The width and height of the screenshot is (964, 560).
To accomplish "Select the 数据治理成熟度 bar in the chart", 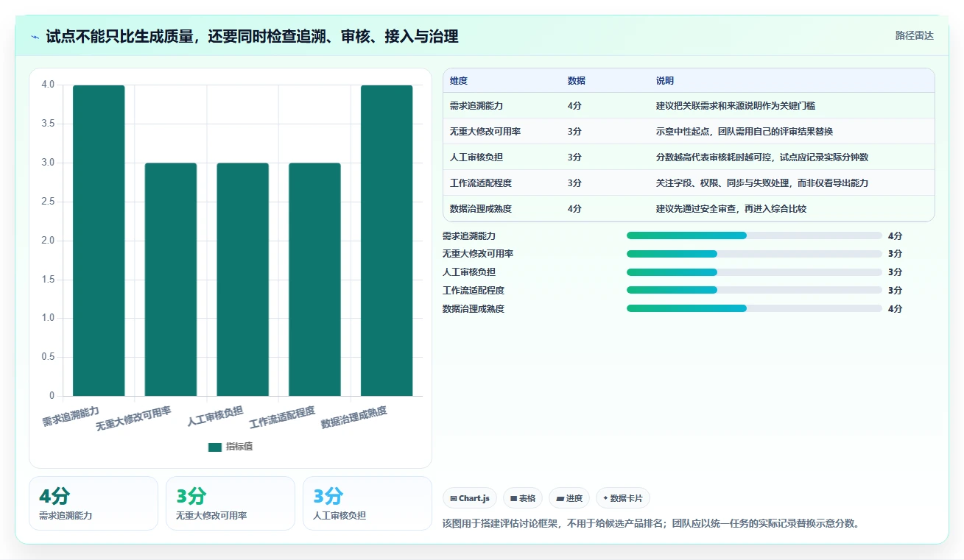I will (x=387, y=241).
